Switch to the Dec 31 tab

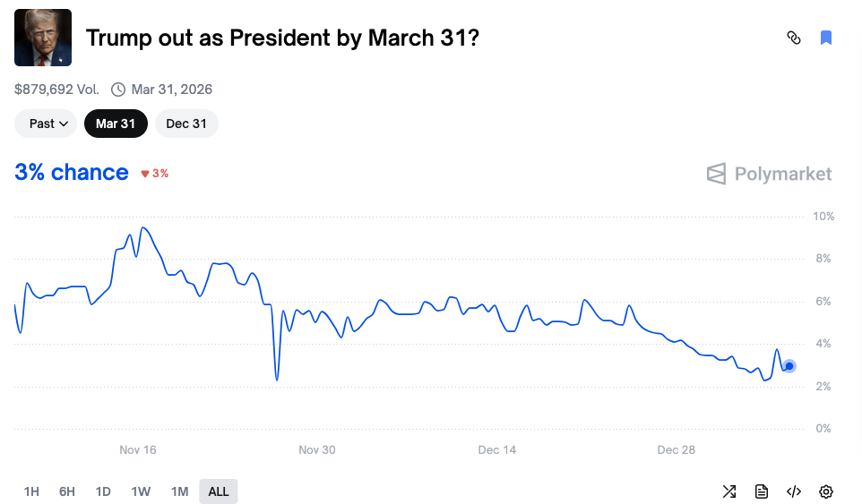(186, 124)
